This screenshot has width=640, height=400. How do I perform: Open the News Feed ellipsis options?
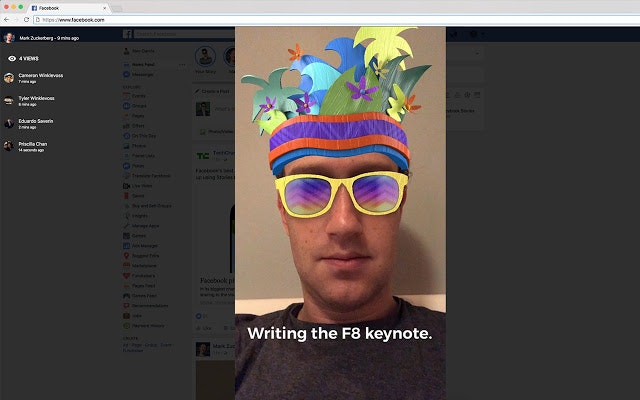pyautogui.click(x=182, y=65)
